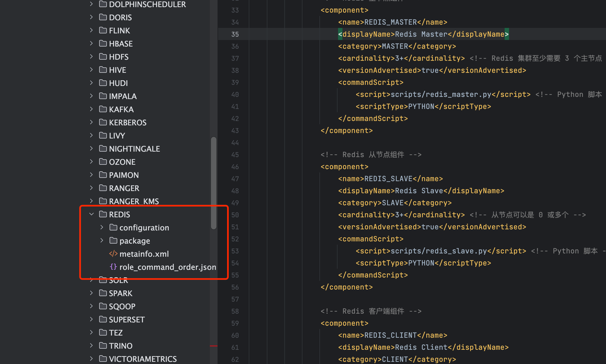This screenshot has width=606, height=364.
Task: Click the cardinality tag on line 37
Action: point(401,58)
